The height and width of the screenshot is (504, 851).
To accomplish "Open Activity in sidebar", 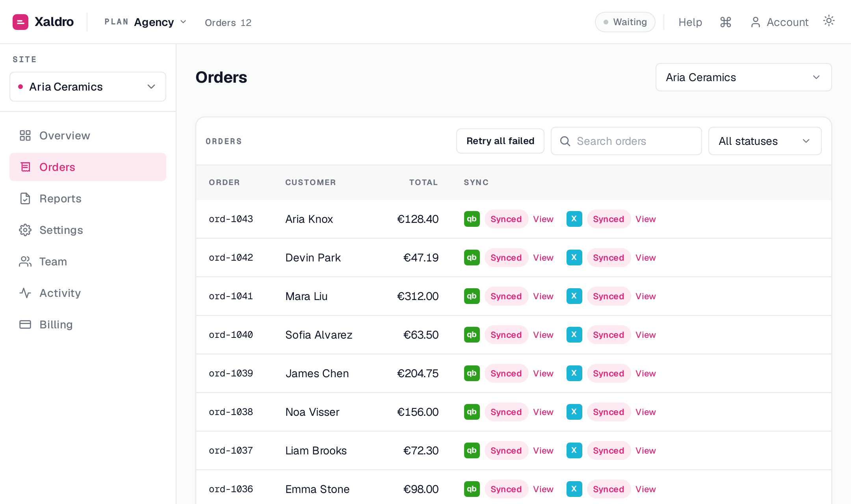I will pos(88,293).
